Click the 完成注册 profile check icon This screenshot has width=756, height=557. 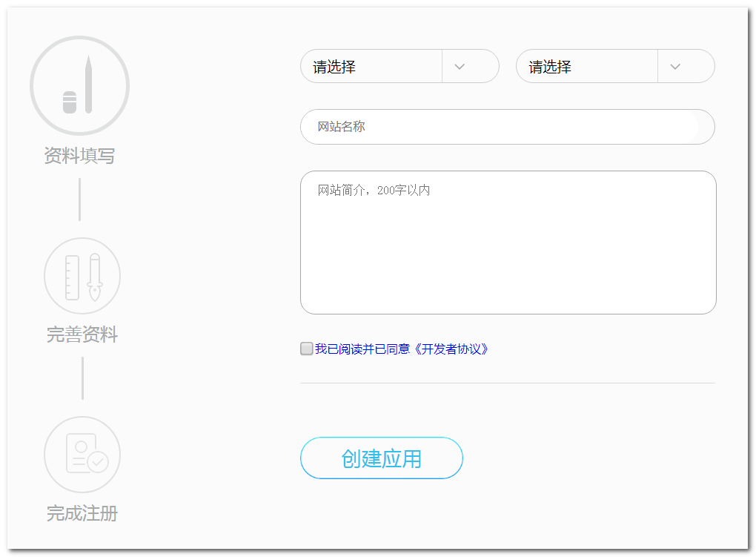[x=82, y=454]
